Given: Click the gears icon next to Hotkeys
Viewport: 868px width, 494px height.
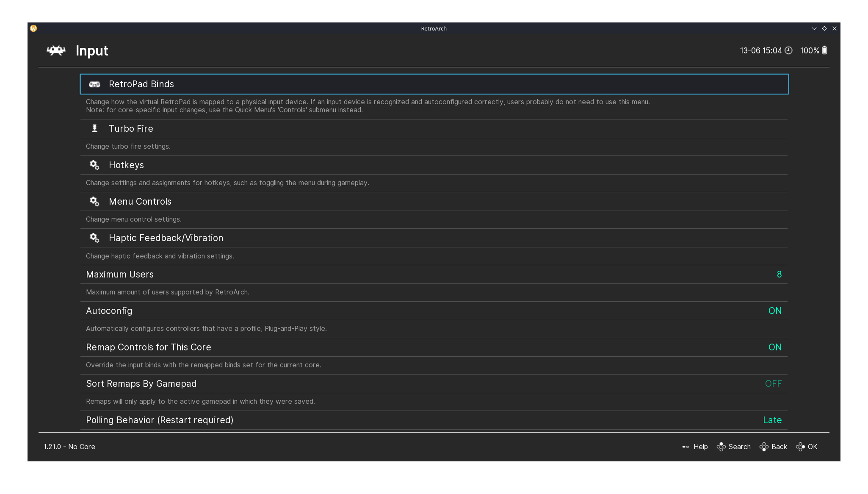Looking at the screenshot, I should coord(94,165).
